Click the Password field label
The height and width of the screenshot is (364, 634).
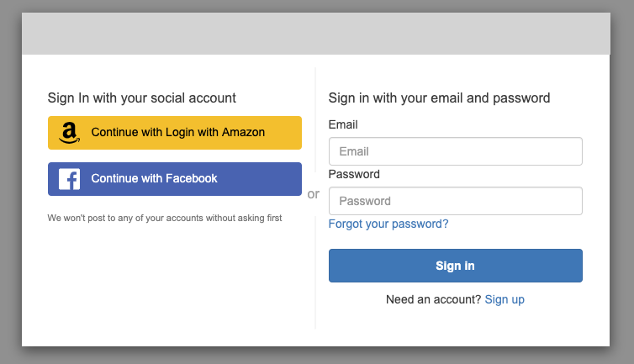pos(354,174)
